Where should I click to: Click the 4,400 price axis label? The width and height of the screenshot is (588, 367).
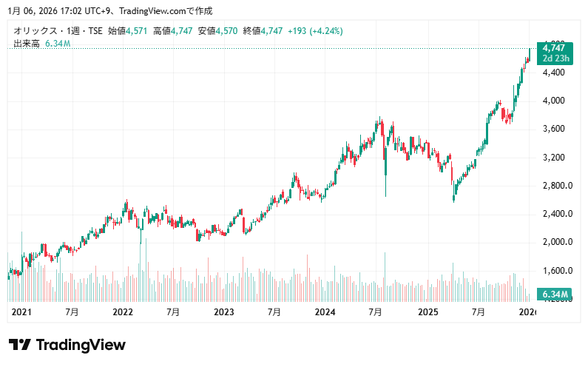click(553, 73)
